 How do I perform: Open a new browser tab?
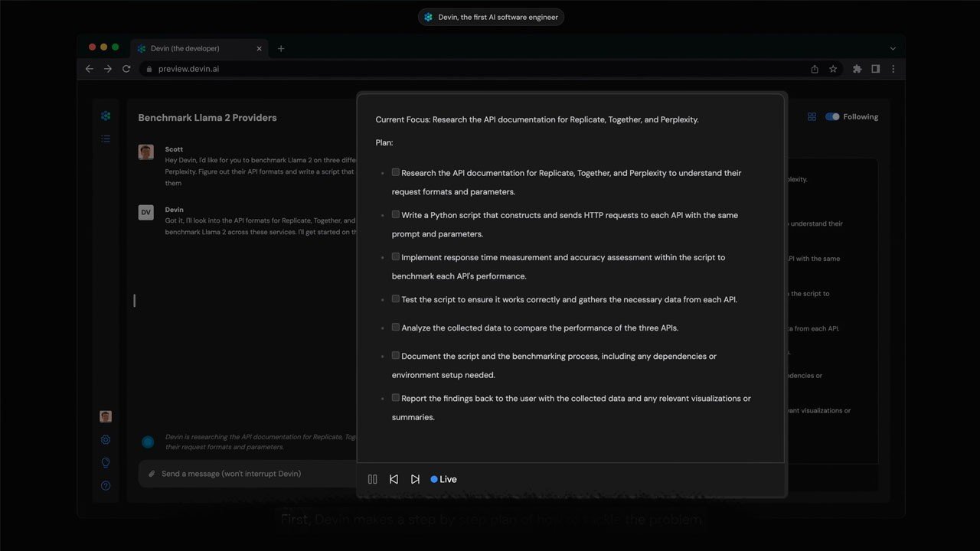click(x=281, y=48)
